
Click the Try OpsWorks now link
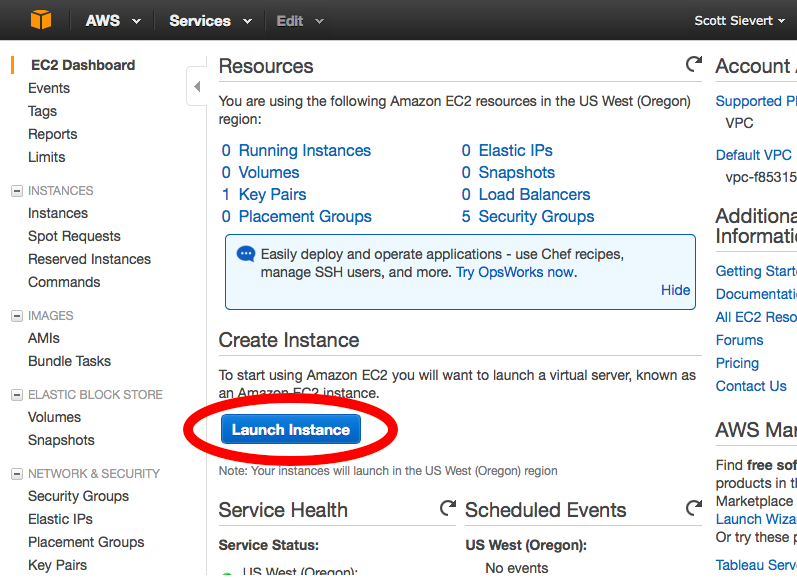tap(515, 272)
